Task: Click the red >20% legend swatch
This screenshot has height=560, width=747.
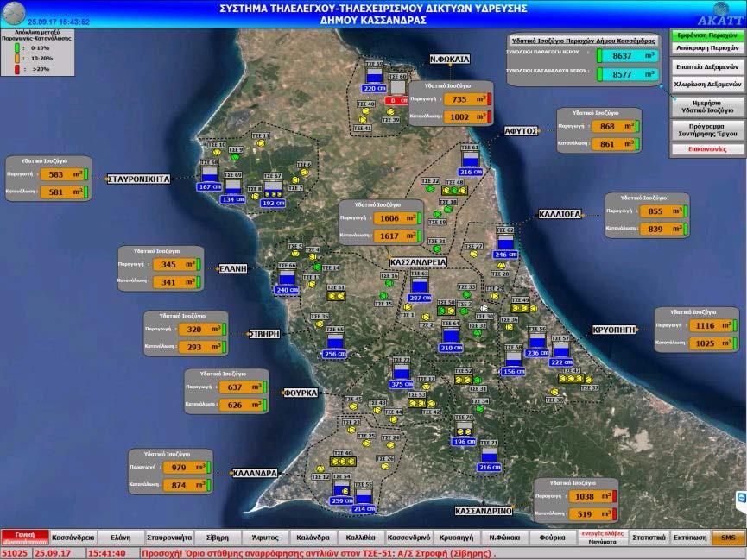Action: pyautogui.click(x=17, y=69)
